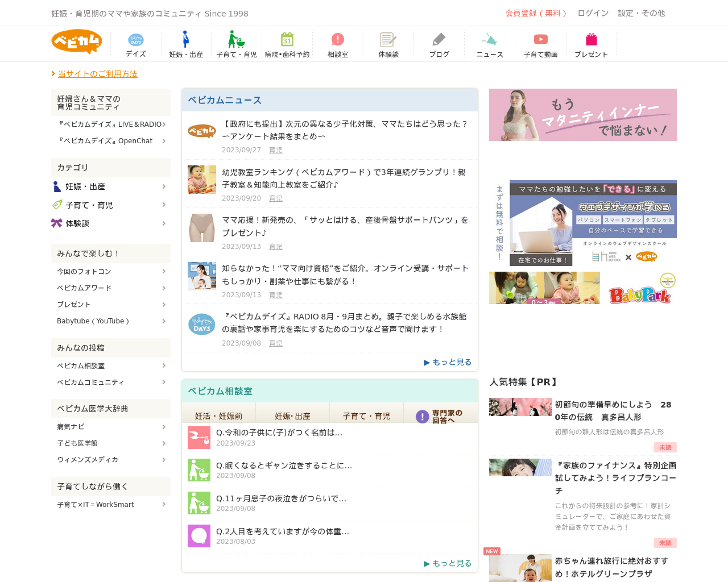Open 『家族のファイナンス』特別企画 feature

(x=616, y=478)
